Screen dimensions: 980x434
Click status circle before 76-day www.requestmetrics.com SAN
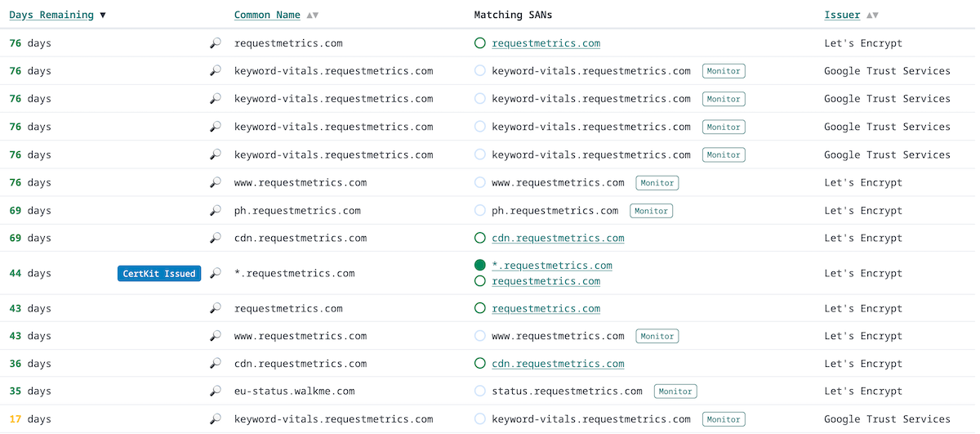click(480, 183)
